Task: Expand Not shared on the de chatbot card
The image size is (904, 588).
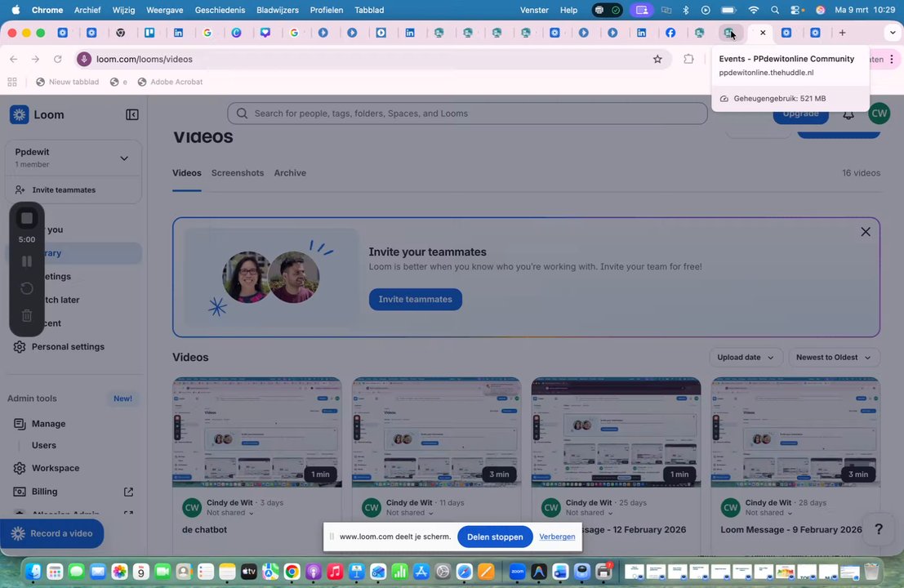Action: click(x=230, y=513)
